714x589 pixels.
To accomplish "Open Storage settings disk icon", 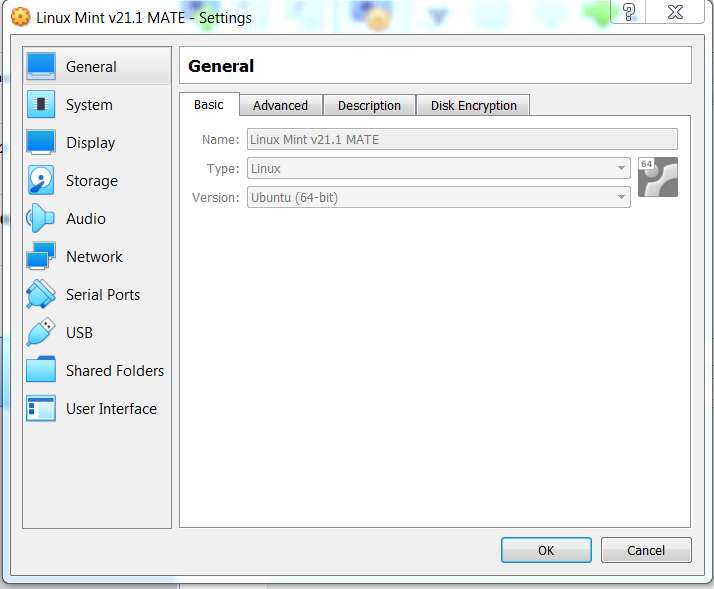I will point(41,180).
